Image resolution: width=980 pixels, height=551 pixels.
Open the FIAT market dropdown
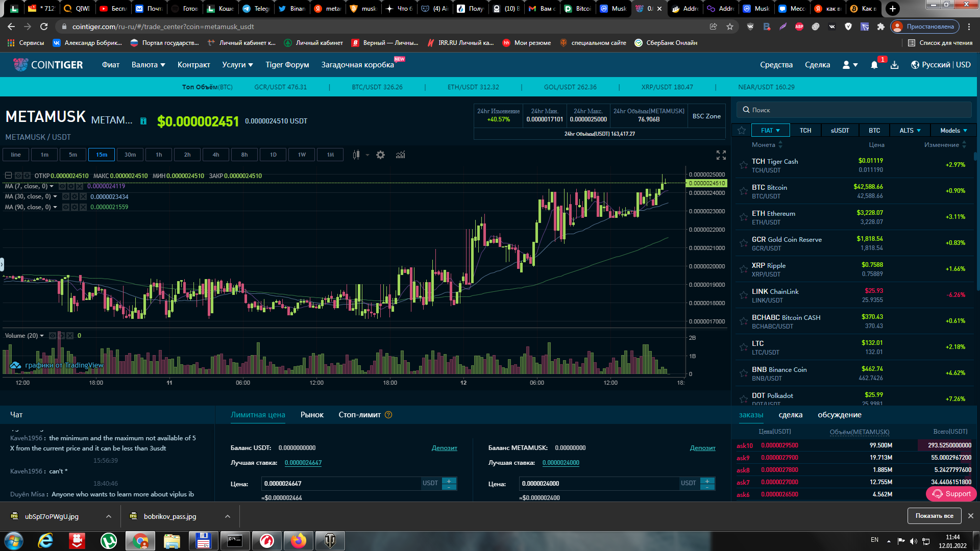(x=770, y=131)
